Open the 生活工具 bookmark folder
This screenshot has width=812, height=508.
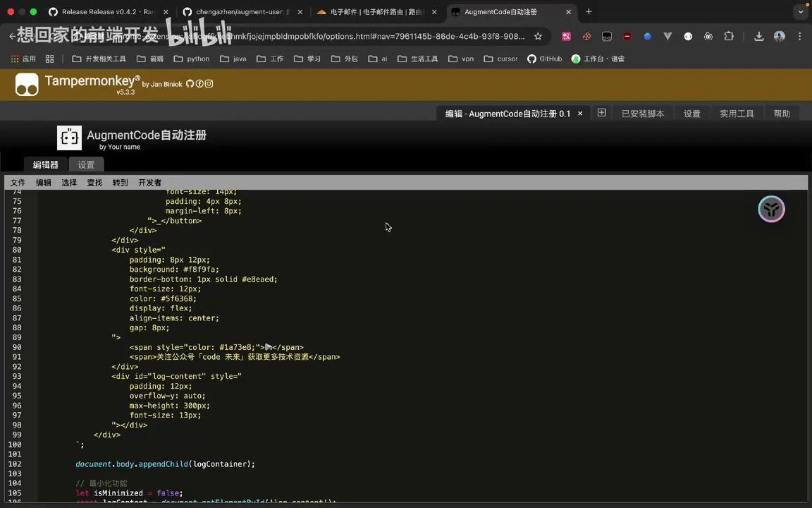[x=418, y=59]
